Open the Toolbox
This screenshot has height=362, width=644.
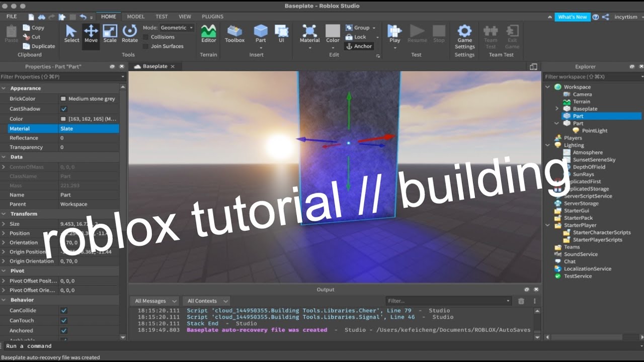point(234,34)
